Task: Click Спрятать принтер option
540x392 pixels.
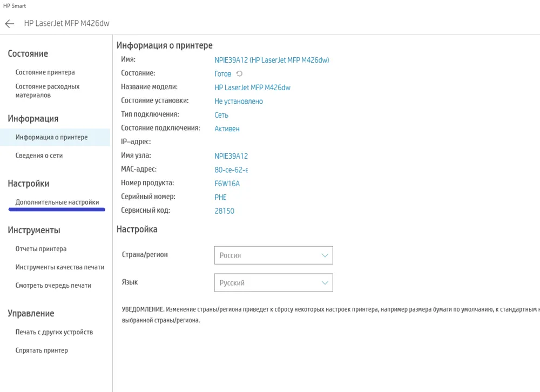Action: coord(42,350)
